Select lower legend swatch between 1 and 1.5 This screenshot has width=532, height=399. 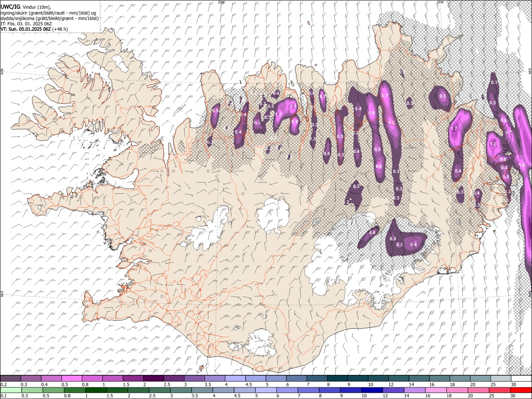(96, 390)
